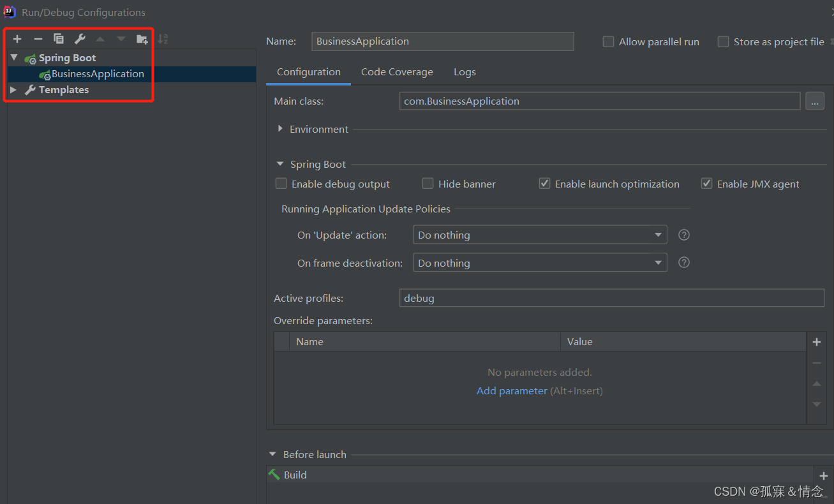The width and height of the screenshot is (834, 504).
Task: Click IntelliJ logo in title bar
Action: (10, 11)
